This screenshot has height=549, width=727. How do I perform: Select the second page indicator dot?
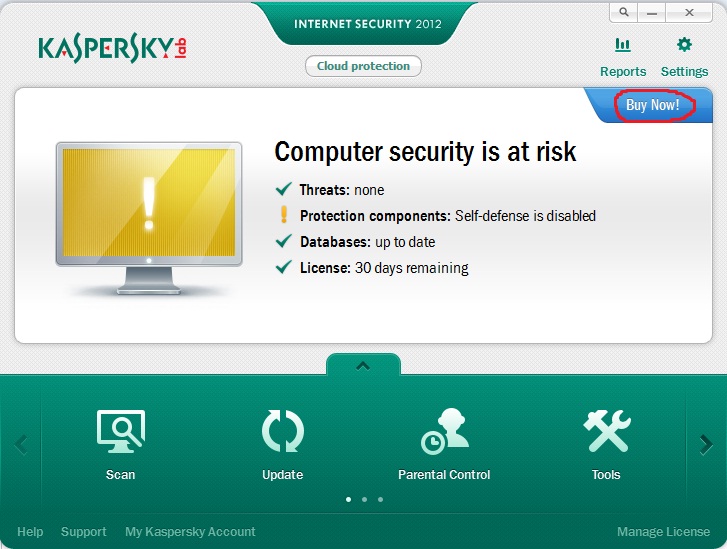click(364, 499)
